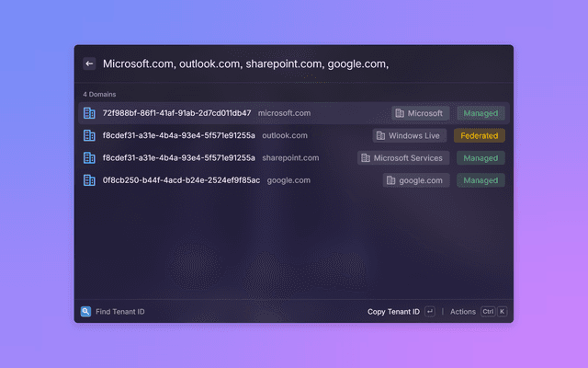Click the 4 Domains section header
This screenshot has height=368, width=588.
click(x=99, y=94)
